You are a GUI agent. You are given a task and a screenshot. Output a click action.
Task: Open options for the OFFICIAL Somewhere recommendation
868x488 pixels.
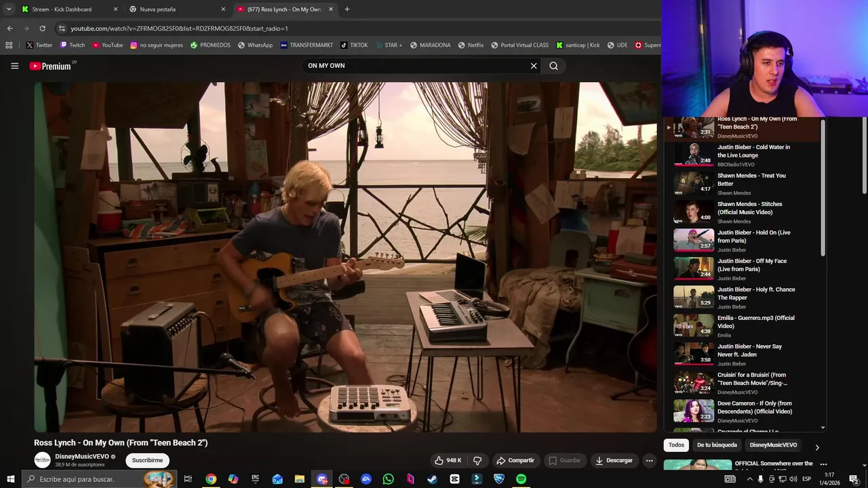pyautogui.click(x=823, y=464)
